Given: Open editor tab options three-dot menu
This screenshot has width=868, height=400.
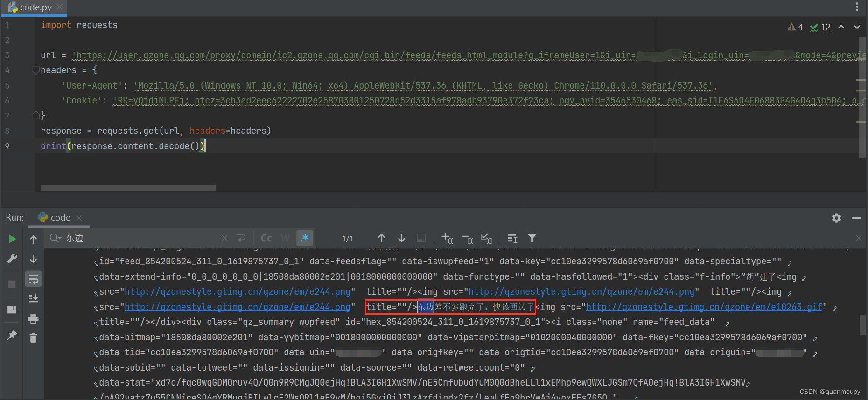Looking at the screenshot, I should (857, 7).
